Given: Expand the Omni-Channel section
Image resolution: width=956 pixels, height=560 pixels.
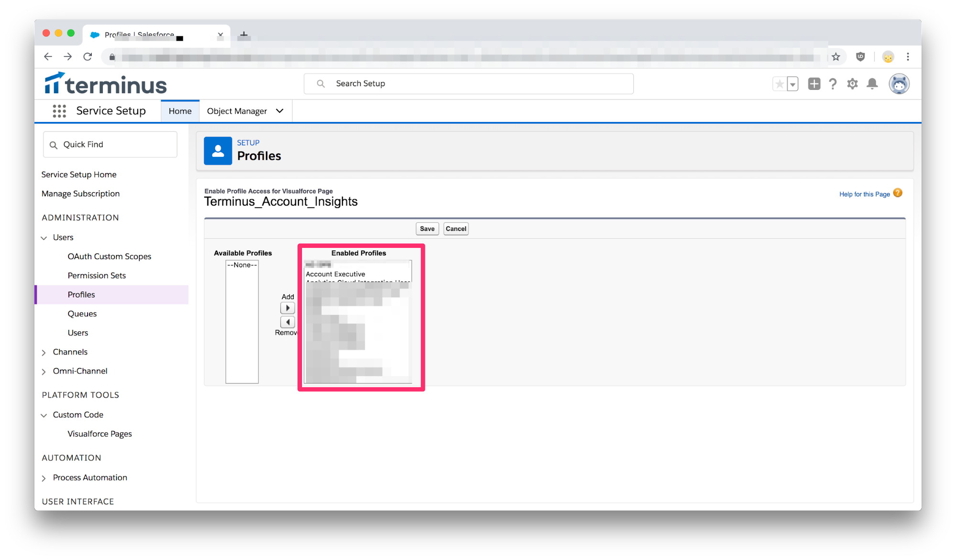Looking at the screenshot, I should [44, 372].
